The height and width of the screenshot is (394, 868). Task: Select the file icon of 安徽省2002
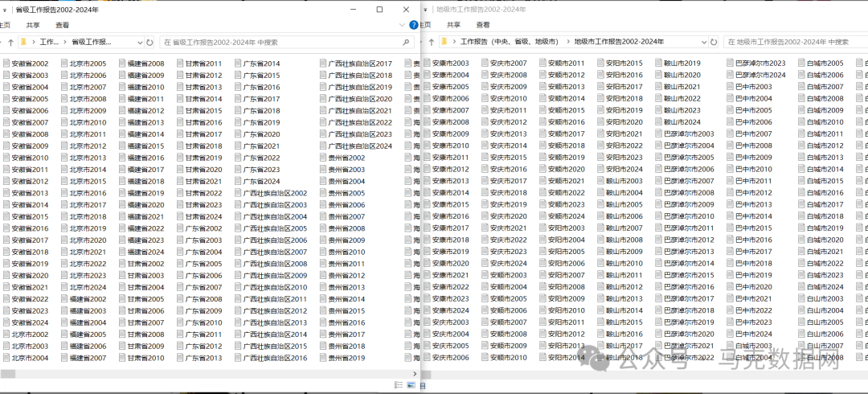click(6, 64)
